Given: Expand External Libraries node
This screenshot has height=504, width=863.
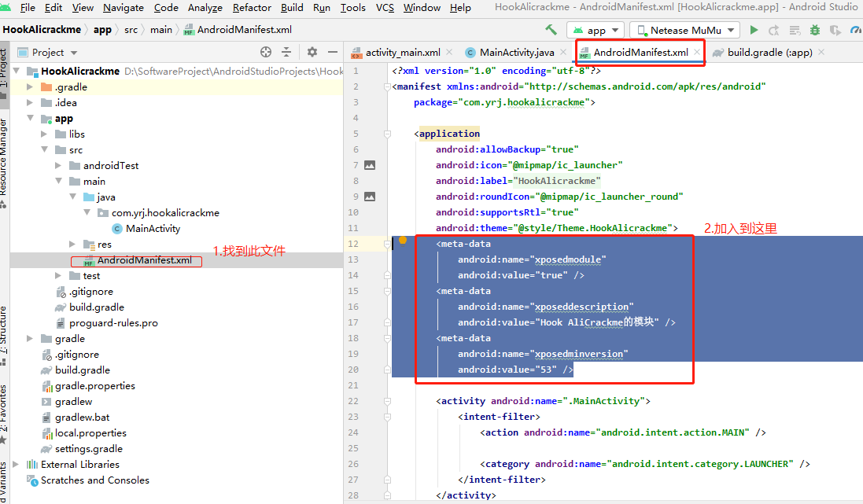Looking at the screenshot, I should 17,465.
